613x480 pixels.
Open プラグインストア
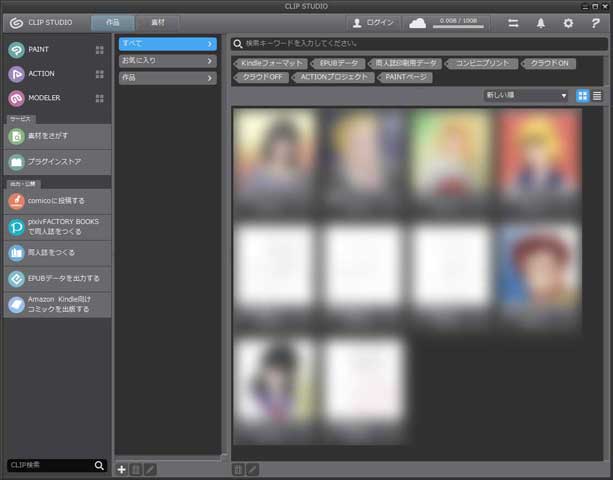57,162
